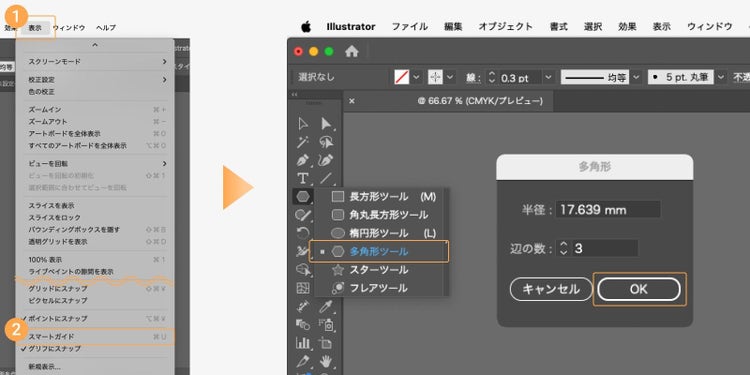
Task: Click 表示 in the left menu bar
Action: (x=35, y=28)
